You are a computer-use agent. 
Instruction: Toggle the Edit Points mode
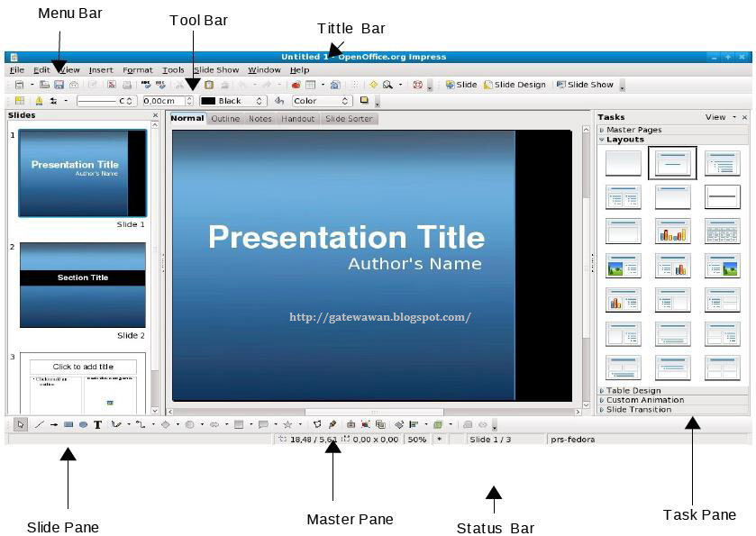317,423
